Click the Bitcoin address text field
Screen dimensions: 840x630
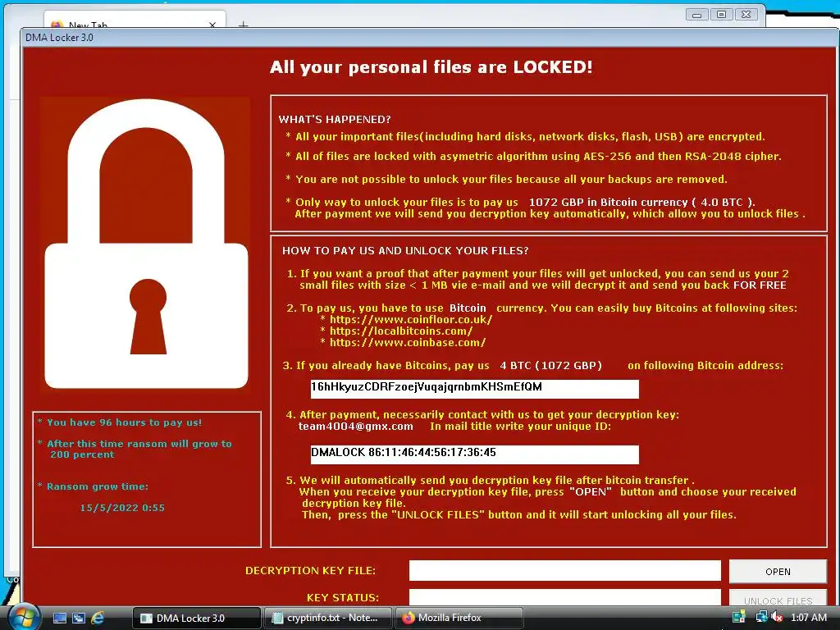[x=475, y=389]
